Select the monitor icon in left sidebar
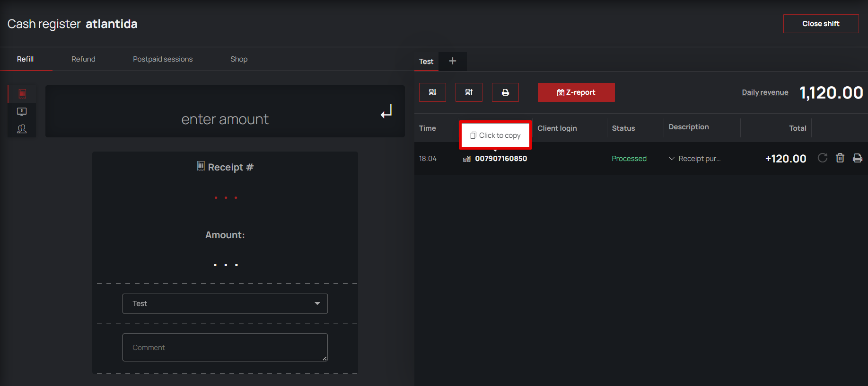This screenshot has height=386, width=868. pyautogui.click(x=22, y=111)
